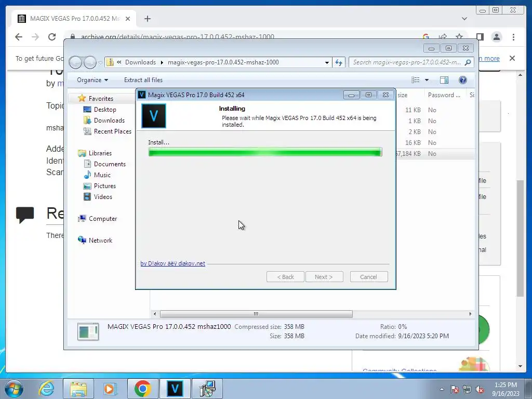Sort by Password column header
This screenshot has width=532, height=399.
click(x=444, y=95)
